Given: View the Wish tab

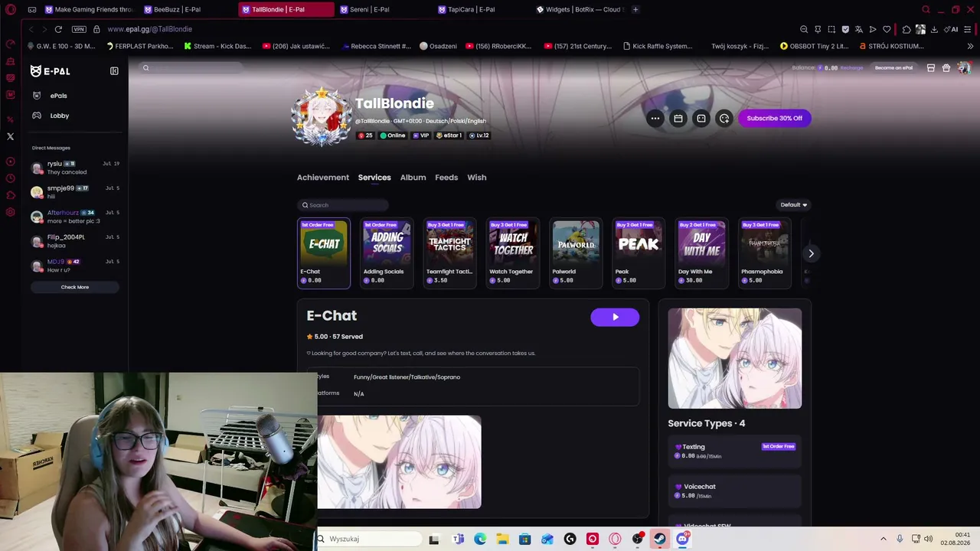Looking at the screenshot, I should (477, 178).
